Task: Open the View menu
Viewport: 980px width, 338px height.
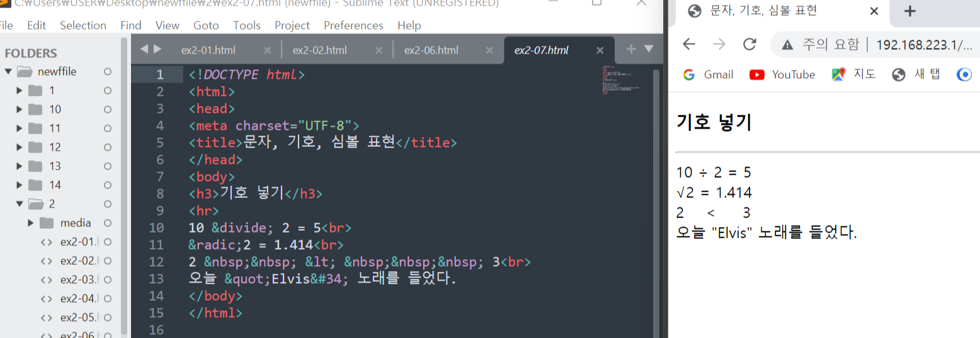Action: [x=168, y=25]
